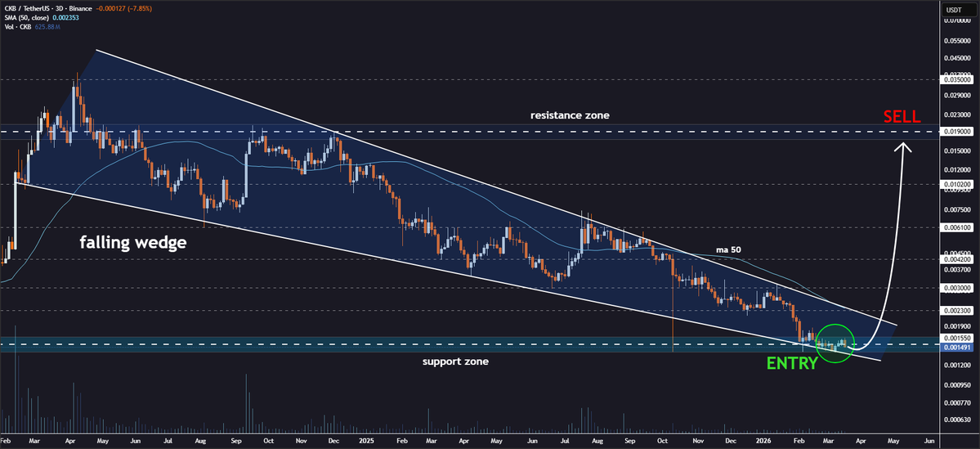Screen dimensions: 980x449
Task: Click the 0.004200 price line label
Action: tap(957, 259)
